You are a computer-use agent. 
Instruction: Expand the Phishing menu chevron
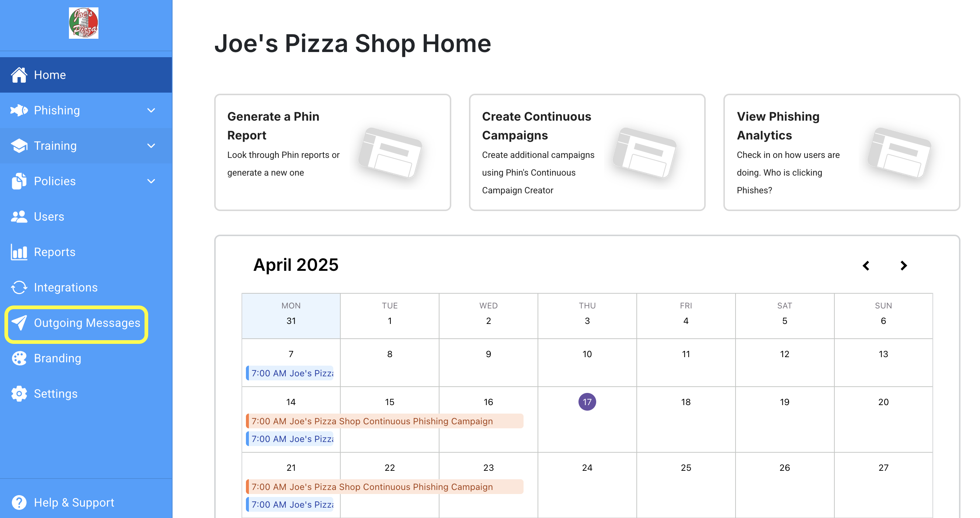pos(152,110)
